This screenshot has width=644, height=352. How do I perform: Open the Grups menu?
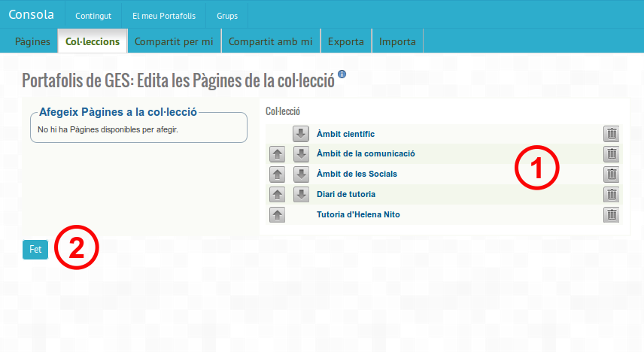pos(226,15)
